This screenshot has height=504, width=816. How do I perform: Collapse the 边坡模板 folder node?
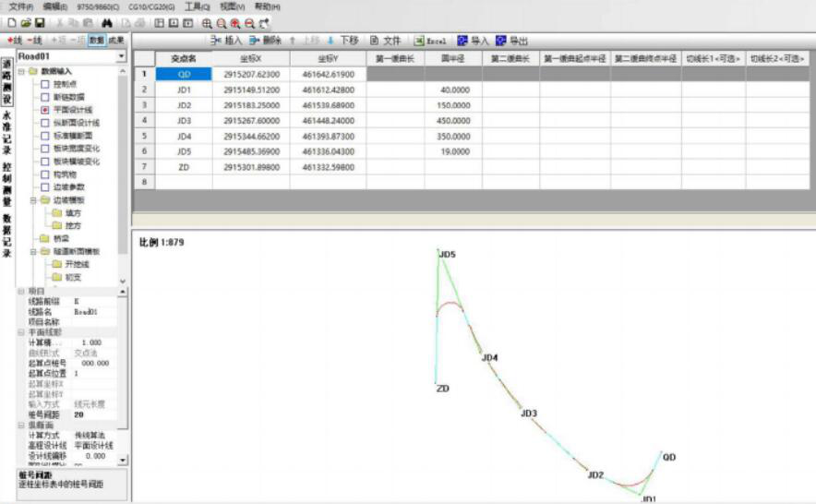[x=32, y=199]
